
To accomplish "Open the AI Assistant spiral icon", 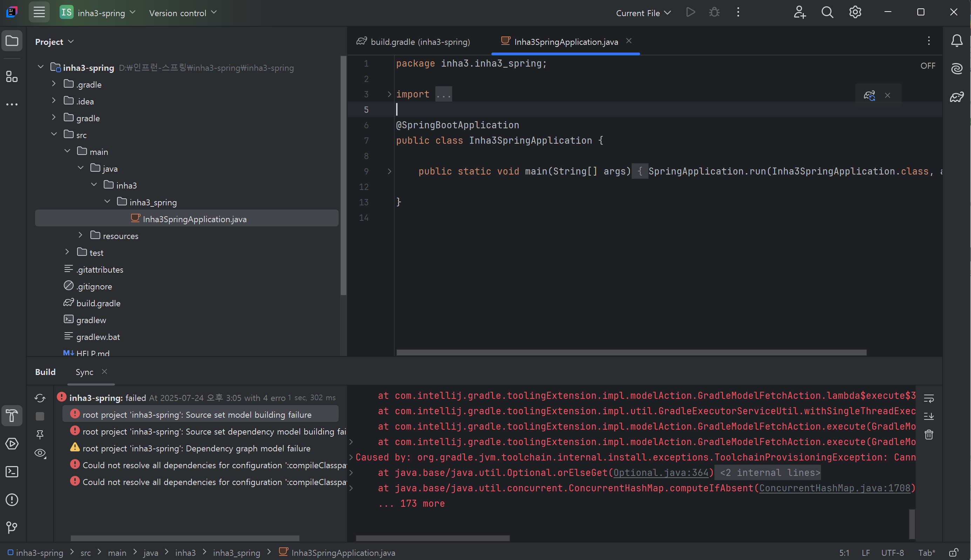I will click(x=957, y=69).
